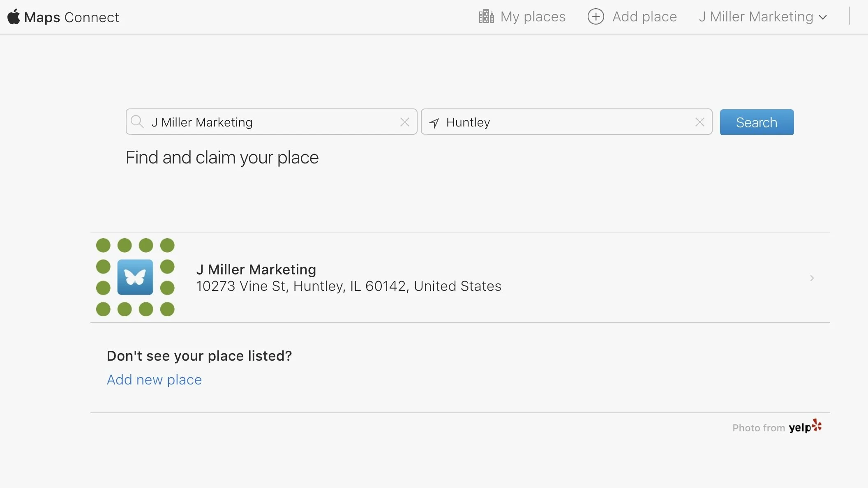Click the location arrow icon
The width and height of the screenshot is (868, 488).
coord(434,122)
